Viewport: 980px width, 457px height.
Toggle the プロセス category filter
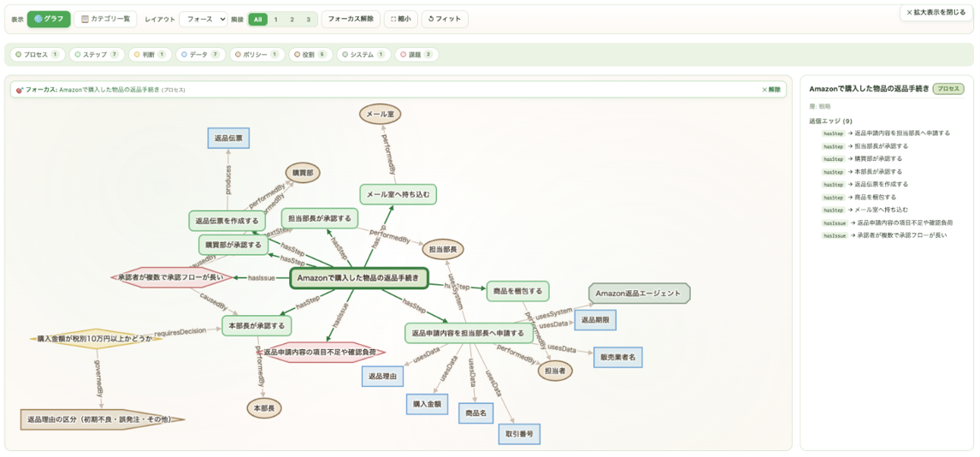pos(37,55)
